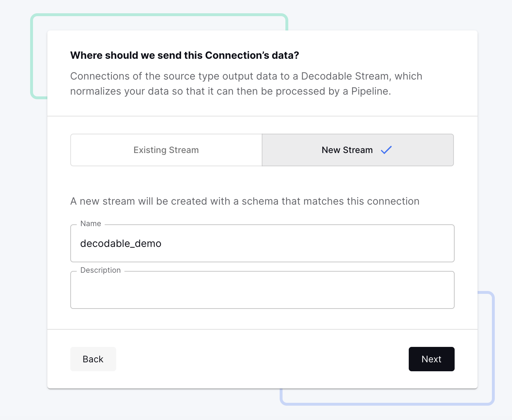
Task: Click the 'Where should we send' heading
Action: [185, 56]
